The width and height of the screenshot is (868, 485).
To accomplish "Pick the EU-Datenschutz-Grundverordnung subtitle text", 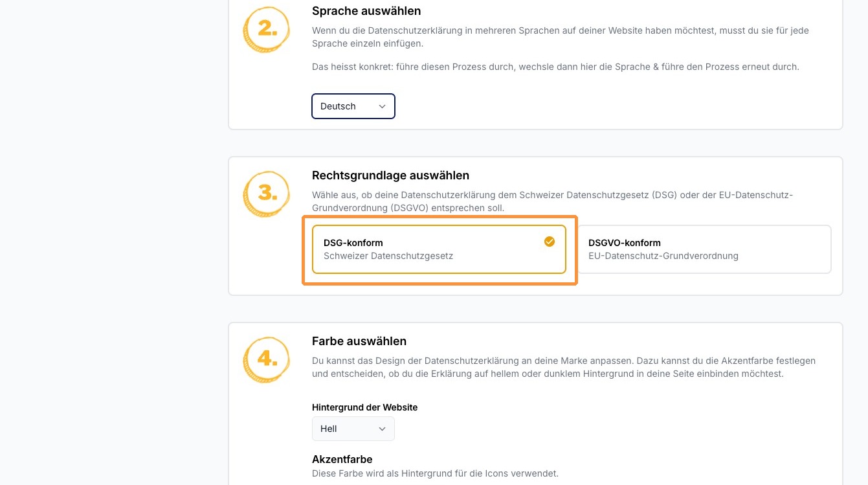I will 663,256.
